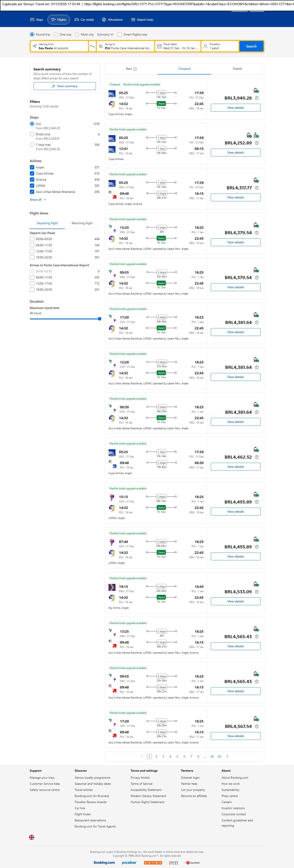Screen dimensions: 294x868
Task: Click the UK flag language icon in footer
Action: (x=32, y=837)
